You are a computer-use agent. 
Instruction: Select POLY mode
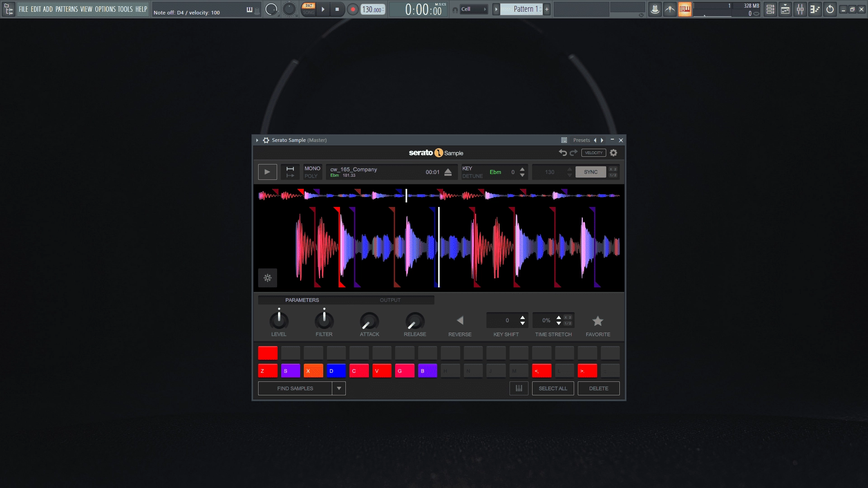pos(311,176)
